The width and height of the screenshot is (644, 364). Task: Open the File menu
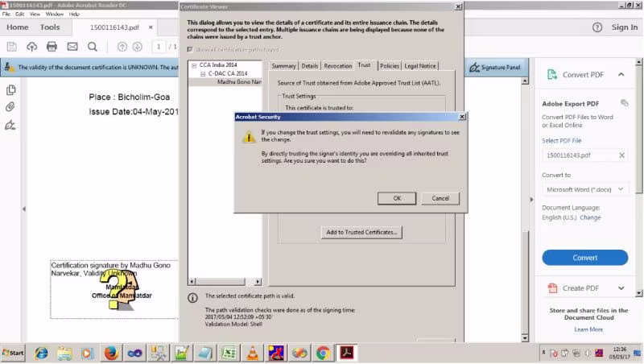click(x=6, y=14)
